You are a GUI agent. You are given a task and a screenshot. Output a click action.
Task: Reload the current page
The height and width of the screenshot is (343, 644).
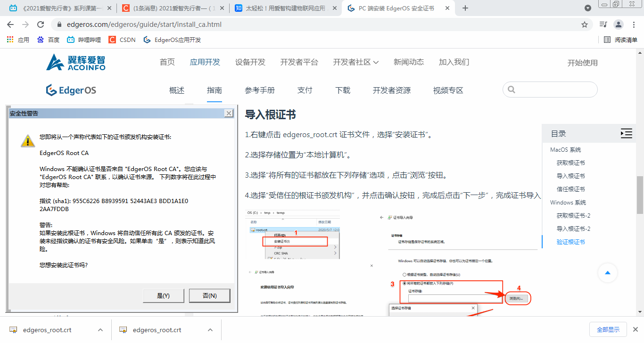coord(41,24)
